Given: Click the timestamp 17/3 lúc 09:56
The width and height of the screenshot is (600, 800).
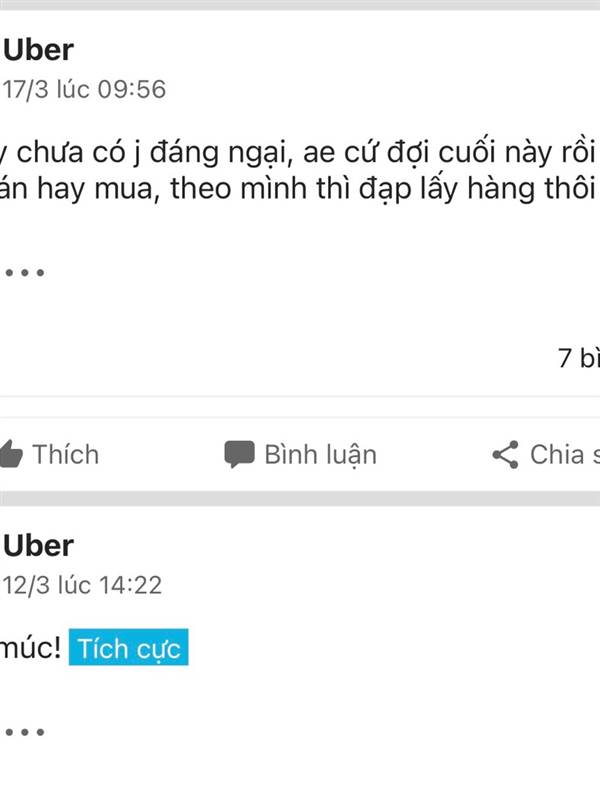Looking at the screenshot, I should coord(85,90).
